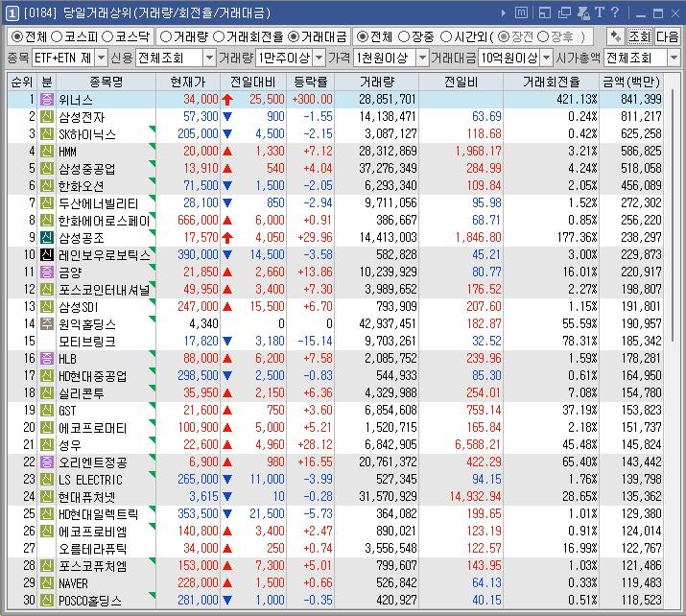
Task: Click the 증 badge icon for HLB
Action: 46,358
